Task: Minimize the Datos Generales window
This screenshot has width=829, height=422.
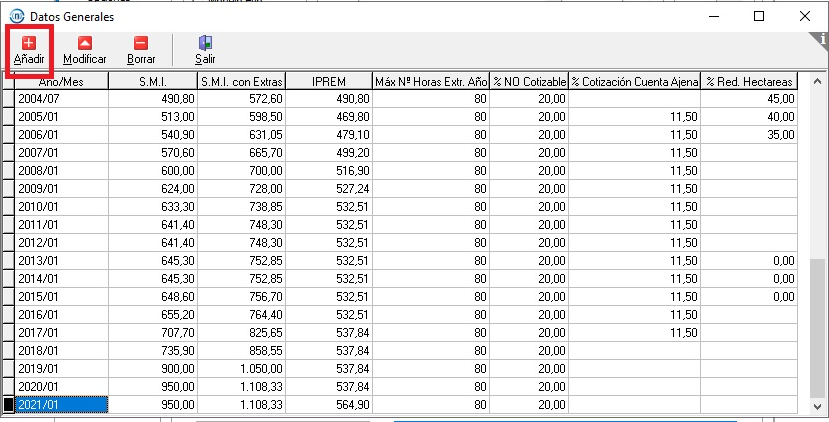Action: 714,16
